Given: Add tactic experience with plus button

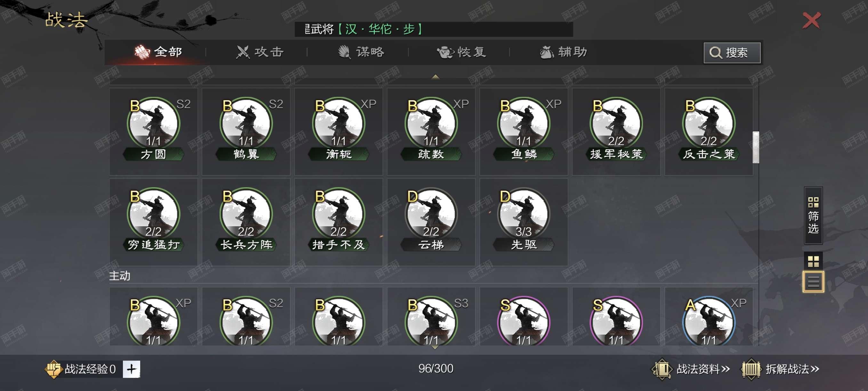Looking at the screenshot, I should 132,369.
